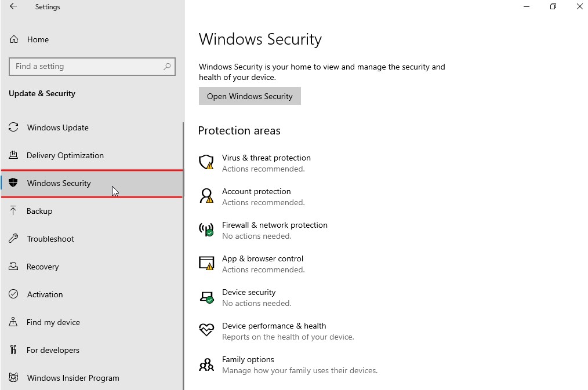
Task: Click the Family options people icon
Action: [206, 364]
